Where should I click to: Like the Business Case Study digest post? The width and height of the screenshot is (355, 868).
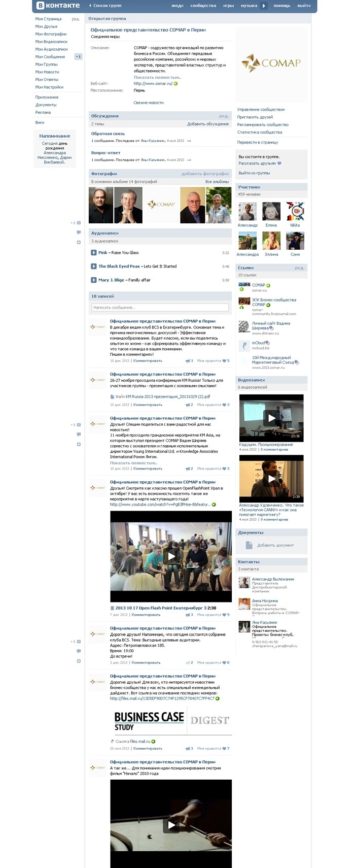pyautogui.click(x=224, y=748)
